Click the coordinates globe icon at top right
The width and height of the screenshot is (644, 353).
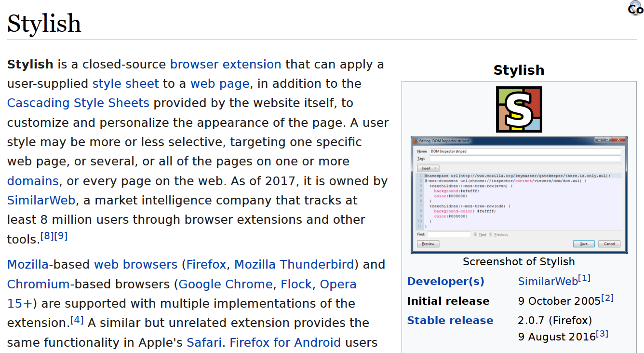636,8
